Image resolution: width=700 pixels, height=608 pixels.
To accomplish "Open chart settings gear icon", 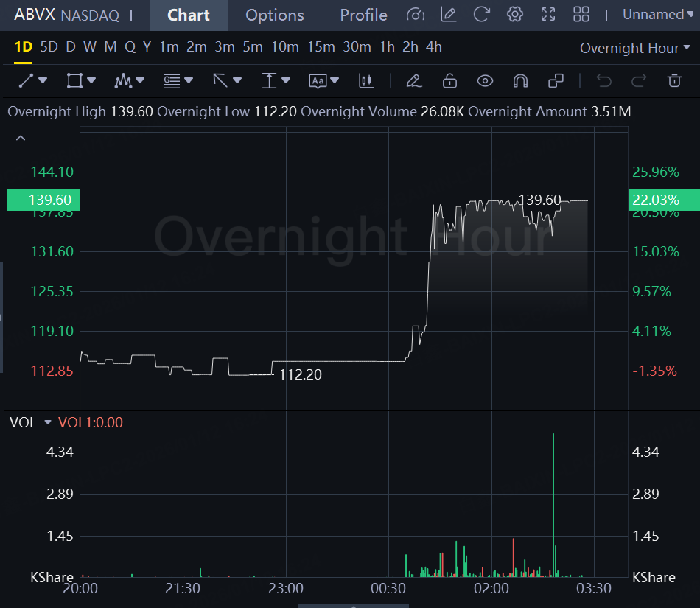I will (515, 14).
